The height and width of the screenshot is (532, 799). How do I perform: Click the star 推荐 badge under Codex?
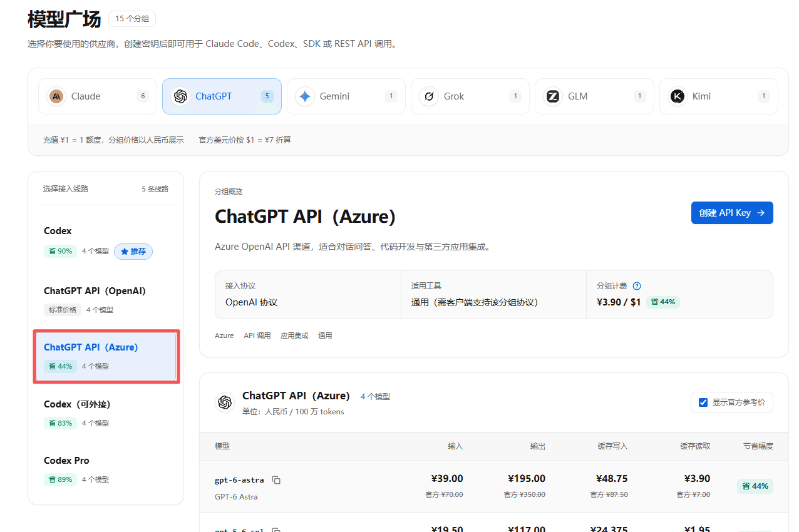(x=133, y=251)
